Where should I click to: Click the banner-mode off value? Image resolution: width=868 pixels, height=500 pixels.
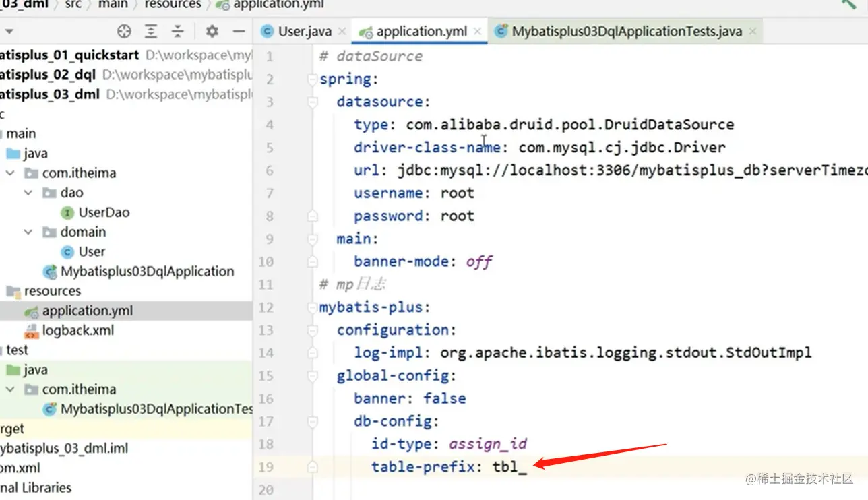(479, 261)
